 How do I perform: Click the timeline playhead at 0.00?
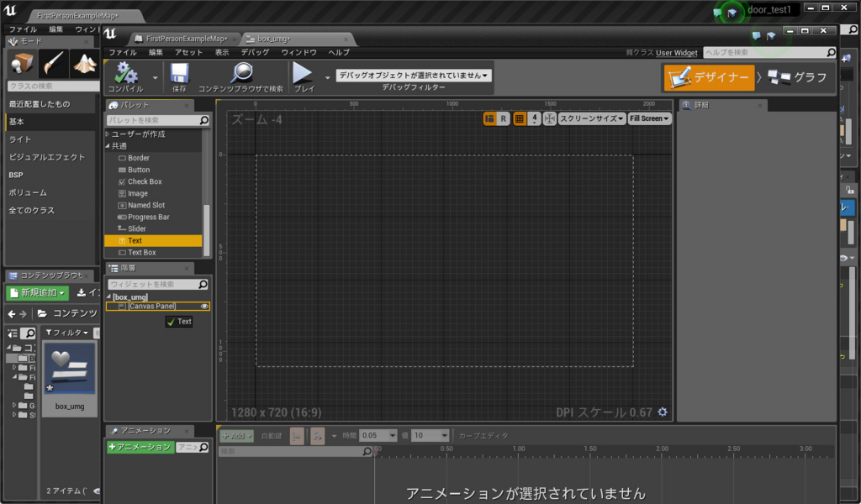point(375,451)
